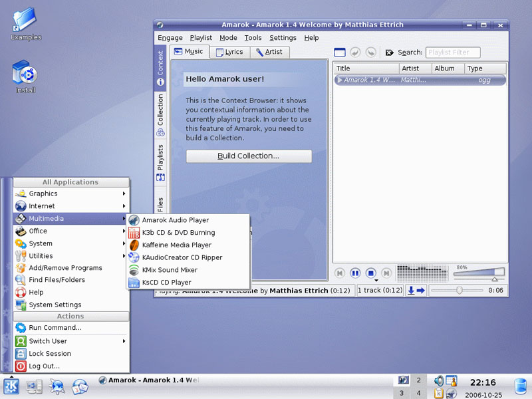This screenshot has width=532, height=399.
Task: Sort playlist by Album column header
Action: [x=448, y=68]
